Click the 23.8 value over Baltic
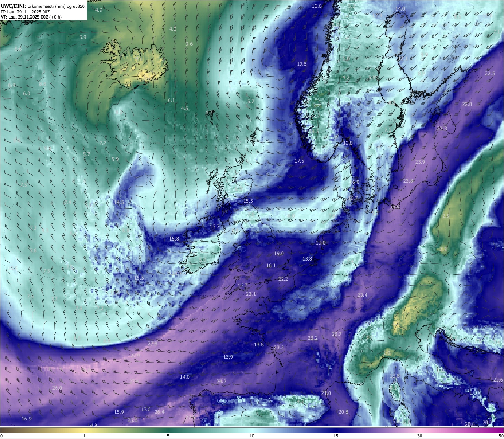This screenshot has height=439, width=504. pyautogui.click(x=408, y=181)
